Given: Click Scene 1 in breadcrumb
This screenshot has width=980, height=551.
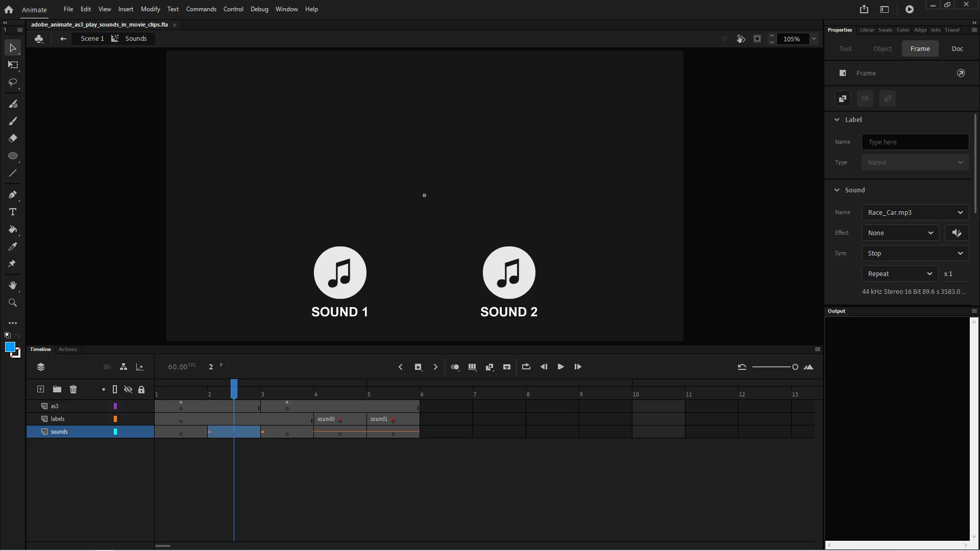Looking at the screenshot, I should click(92, 39).
